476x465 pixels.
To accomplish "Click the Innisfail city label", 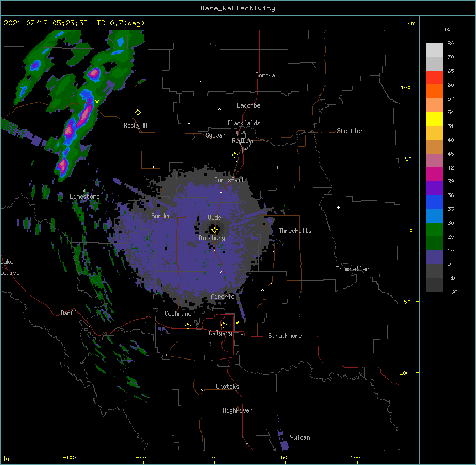I will click(229, 180).
